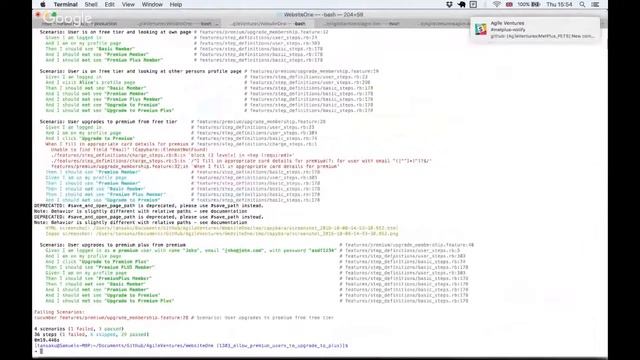Open the View menu
640x360 pixels.
pos(128,4)
